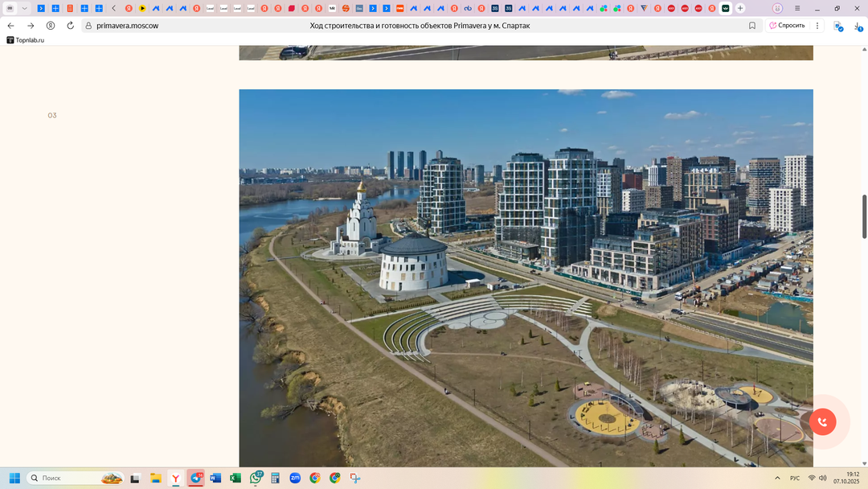Click the site lock icon before primavera.moscow
This screenshot has width=868, height=489.
point(88,26)
